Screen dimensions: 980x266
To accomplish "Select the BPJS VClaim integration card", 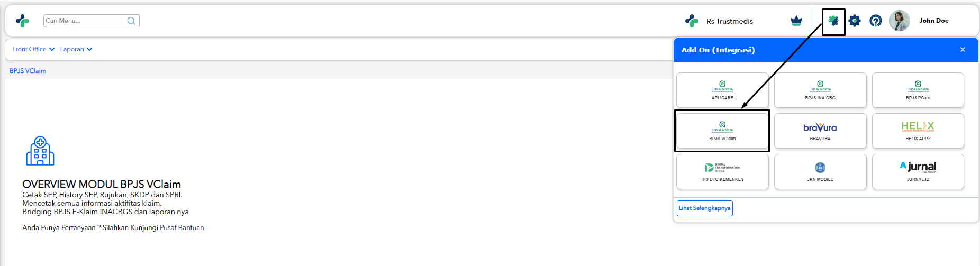I will coord(722,131).
